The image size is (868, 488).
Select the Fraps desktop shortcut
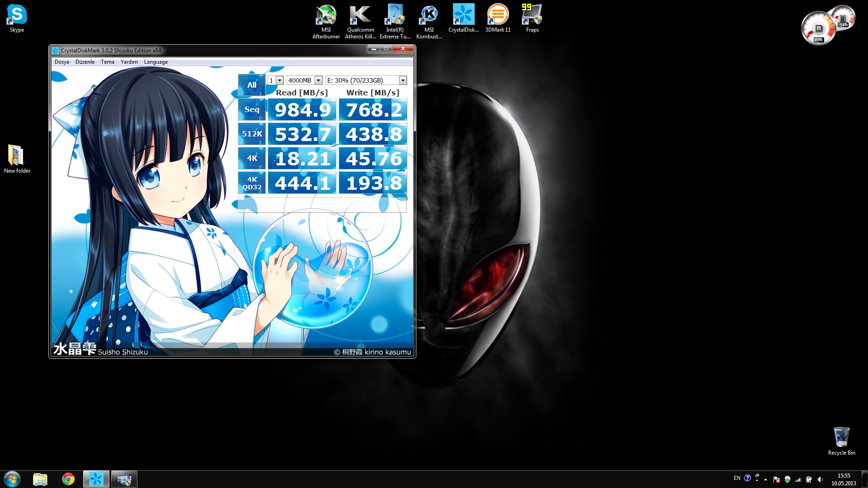532,19
